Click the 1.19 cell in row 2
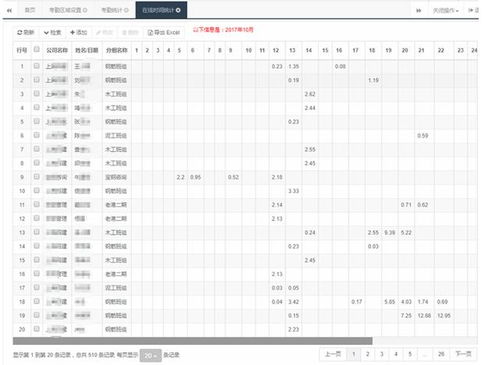499x365 pixels. tap(373, 80)
